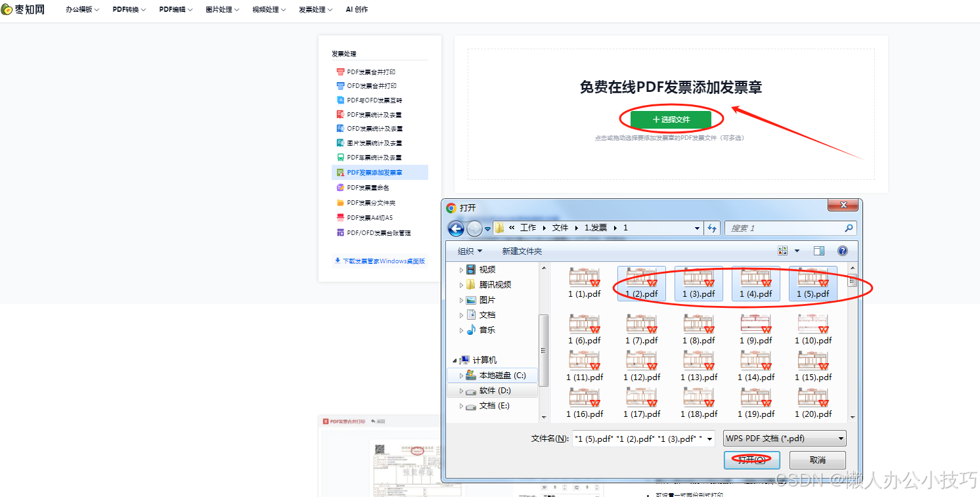Click the 新建文件夹 button

click(x=522, y=251)
